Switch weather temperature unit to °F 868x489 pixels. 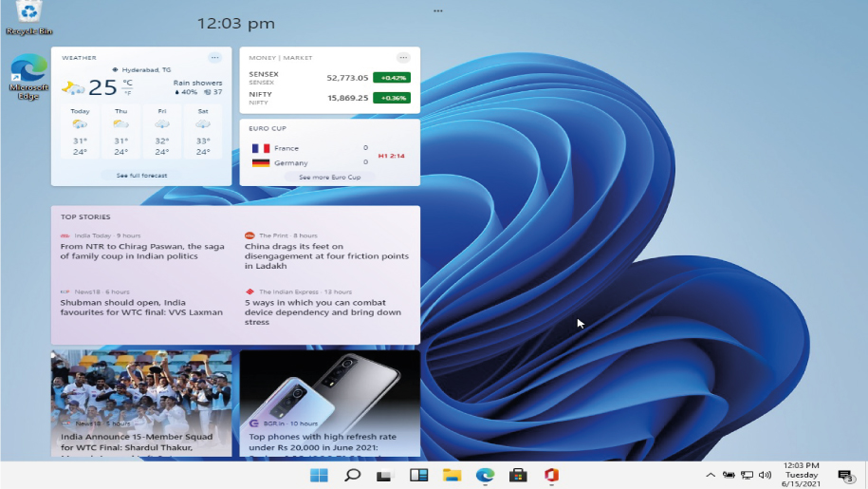127,94
